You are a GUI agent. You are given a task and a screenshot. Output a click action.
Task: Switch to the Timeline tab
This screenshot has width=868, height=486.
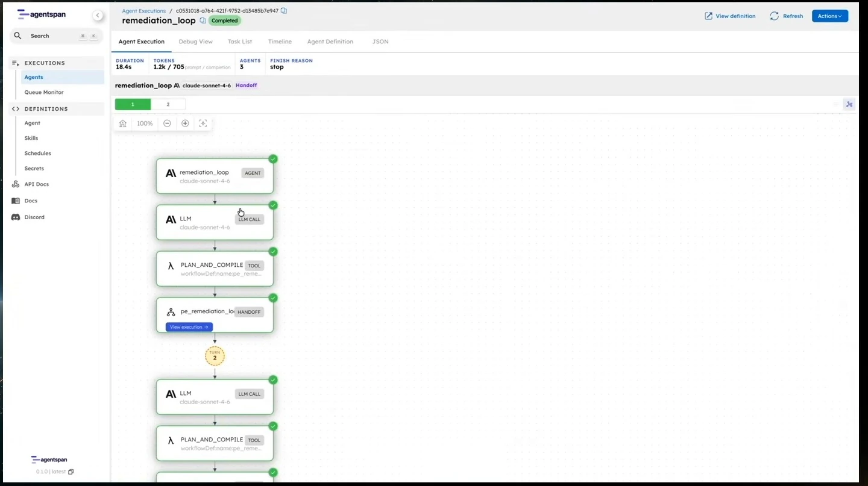[x=280, y=42]
